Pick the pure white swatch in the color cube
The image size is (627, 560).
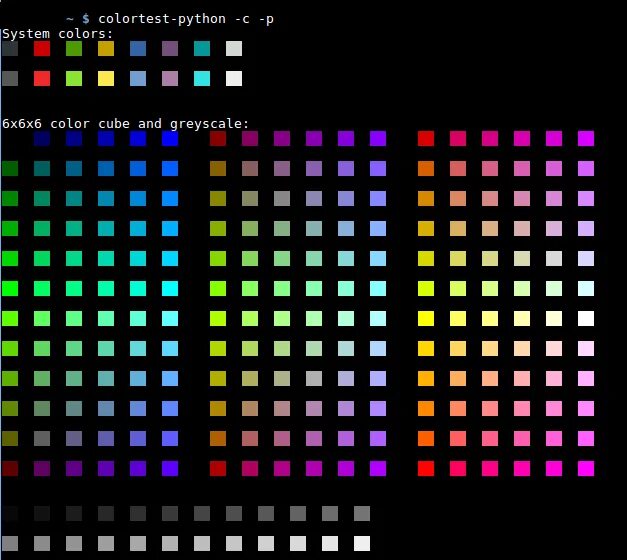[x=586, y=319]
